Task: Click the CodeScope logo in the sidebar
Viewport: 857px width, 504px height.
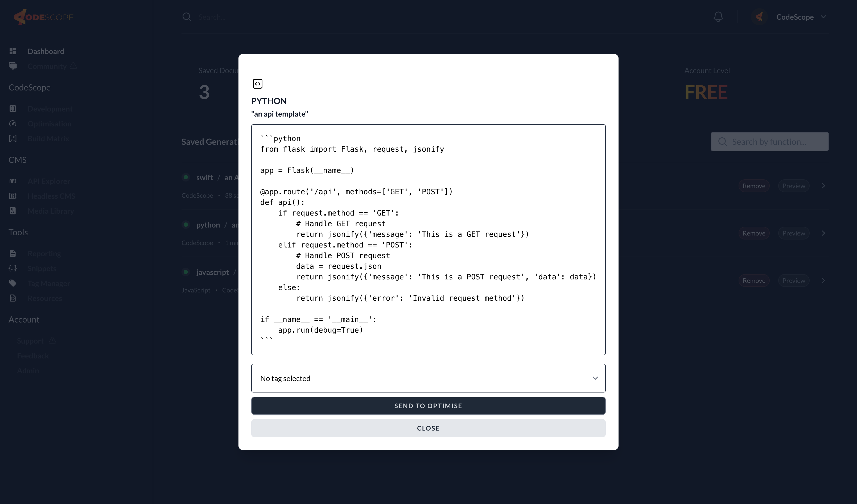Action: [44, 17]
